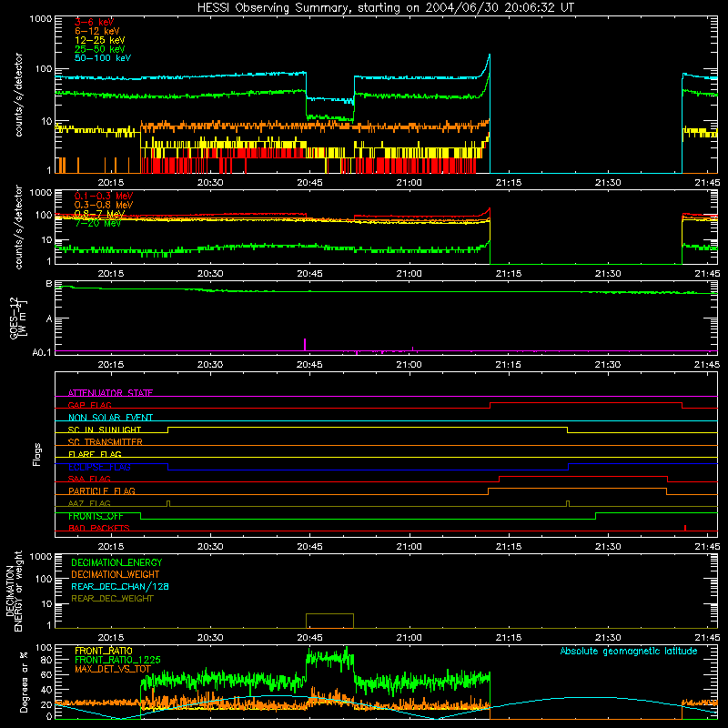The width and height of the screenshot is (728, 728).
Task: Pick the cyan 50-100 keV legend label
Action: pos(103,58)
